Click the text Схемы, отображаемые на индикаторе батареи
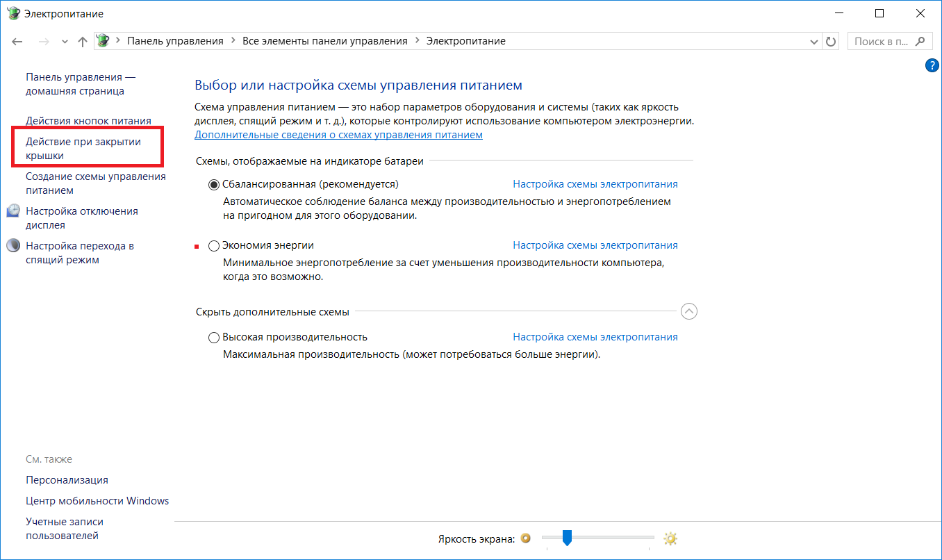The width and height of the screenshot is (942, 560). [x=309, y=161]
